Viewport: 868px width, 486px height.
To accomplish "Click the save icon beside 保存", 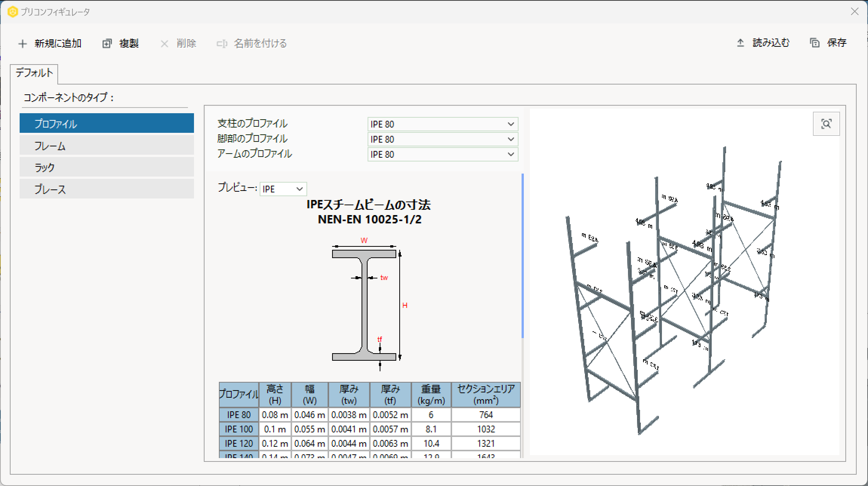I will pos(815,43).
